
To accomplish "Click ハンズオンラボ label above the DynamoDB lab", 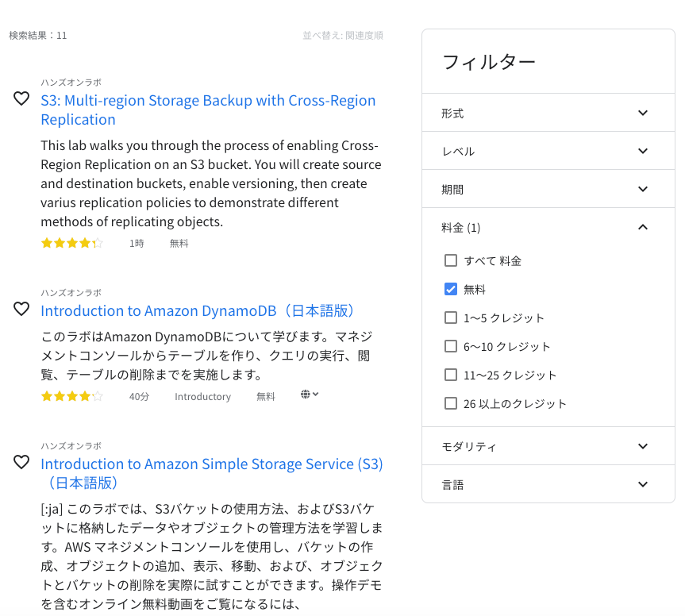I will 71,292.
